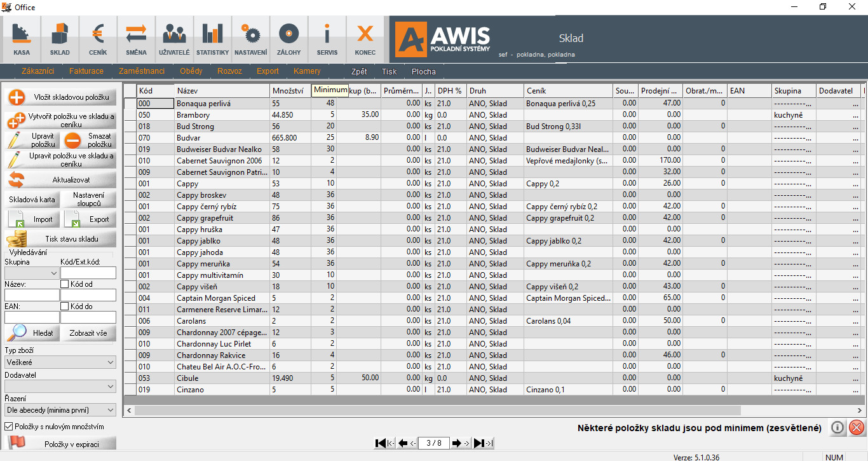Click the red close warning icon

click(856, 427)
